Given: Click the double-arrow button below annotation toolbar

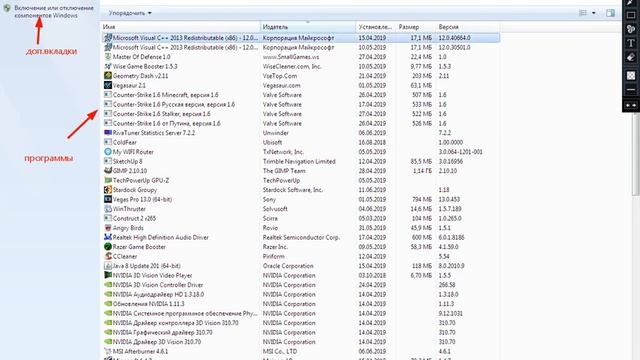Looking at the screenshot, I should pos(631,105).
